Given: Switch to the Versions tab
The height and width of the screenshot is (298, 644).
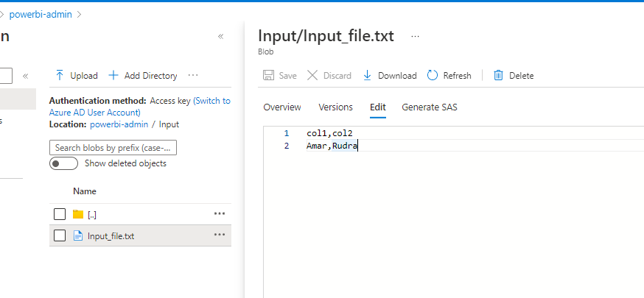Looking at the screenshot, I should (x=335, y=107).
